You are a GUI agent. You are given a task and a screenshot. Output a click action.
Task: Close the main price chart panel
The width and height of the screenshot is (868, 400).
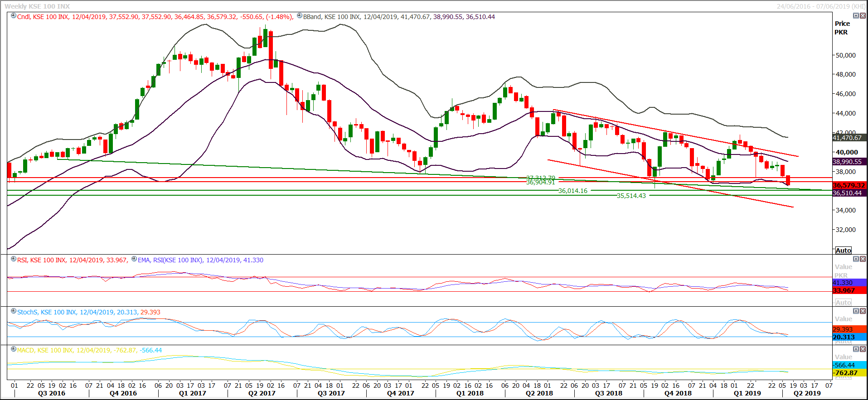(863, 16)
